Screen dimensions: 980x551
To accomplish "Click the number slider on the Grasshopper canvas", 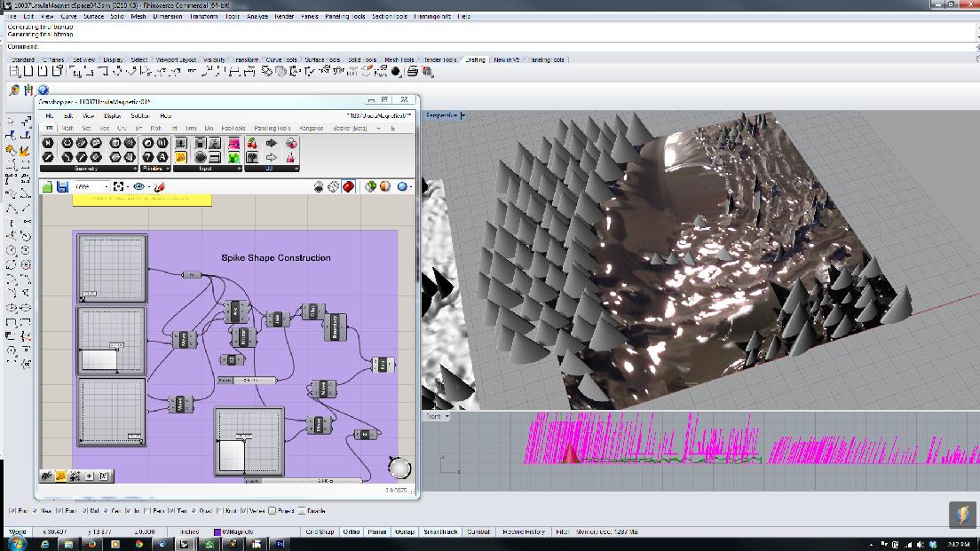I will (247, 380).
